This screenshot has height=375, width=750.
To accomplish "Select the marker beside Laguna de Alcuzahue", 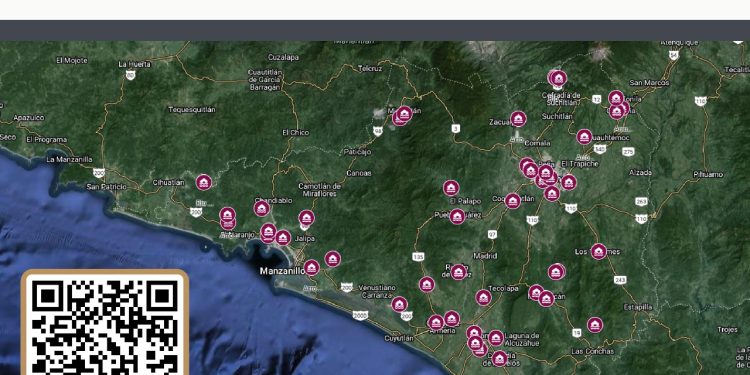I will 496,338.
